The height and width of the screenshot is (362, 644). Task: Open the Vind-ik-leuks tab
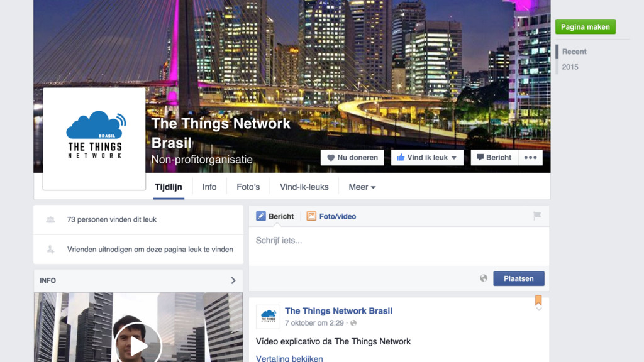click(304, 187)
